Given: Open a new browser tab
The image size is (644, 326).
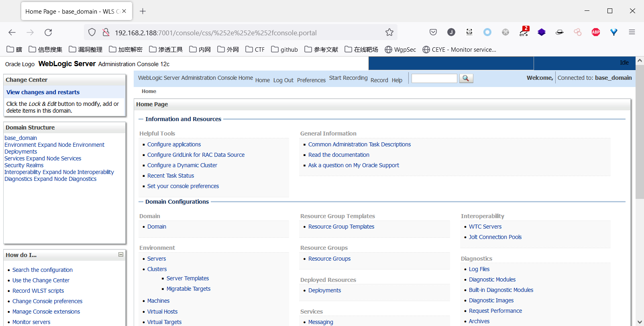Looking at the screenshot, I should [x=143, y=11].
